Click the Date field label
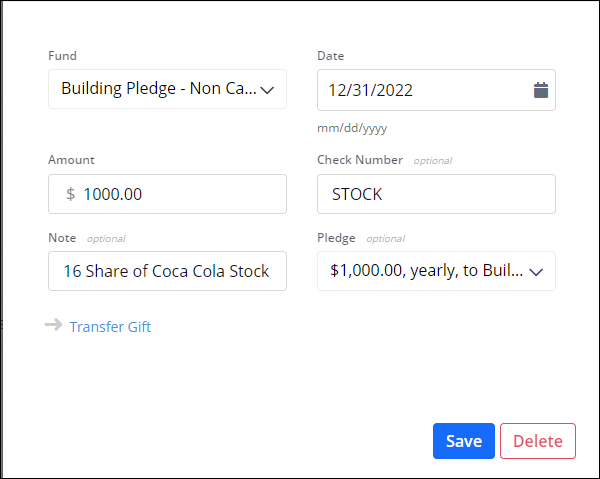 pyautogui.click(x=330, y=56)
